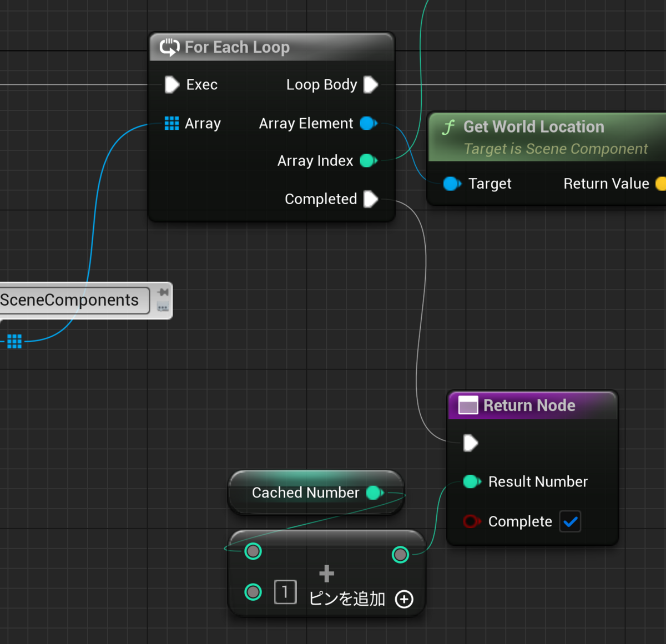Click the Array Element output pin
This screenshot has height=644, width=666.
(x=367, y=123)
